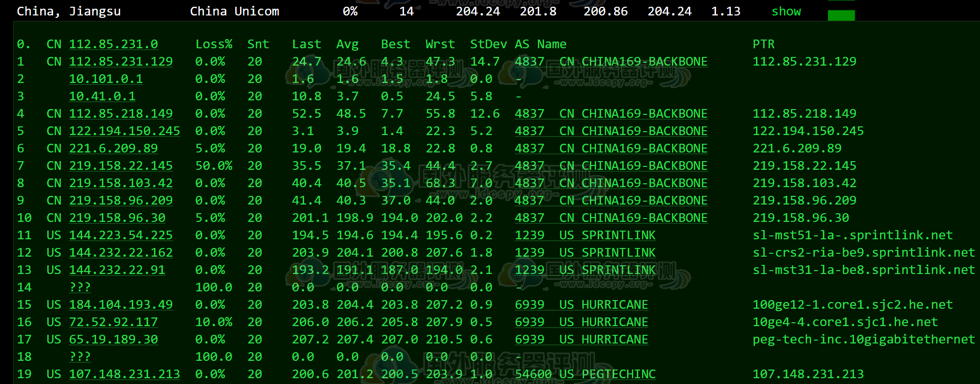Viewport: 980px width, 384px height.
Task: Open AS 1239 SPRINTLINK link on hop 13
Action: [585, 270]
